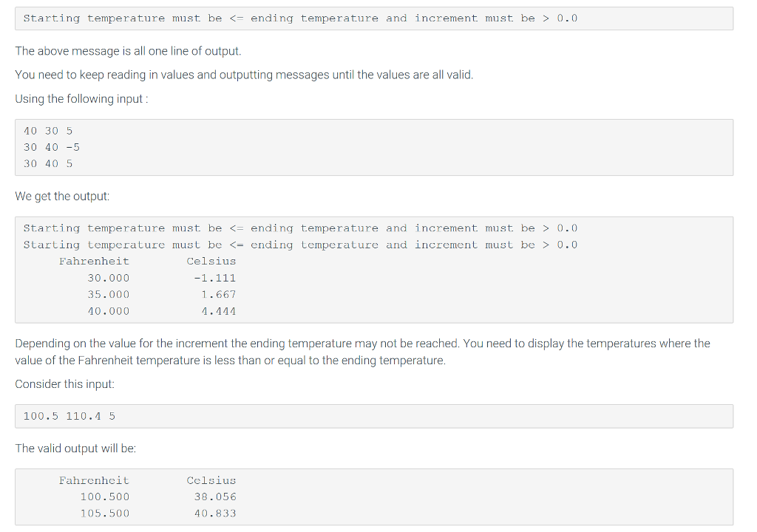Click 'The above message is all one line' text
Image resolution: width=757 pixels, height=532 pixels.
128,51
